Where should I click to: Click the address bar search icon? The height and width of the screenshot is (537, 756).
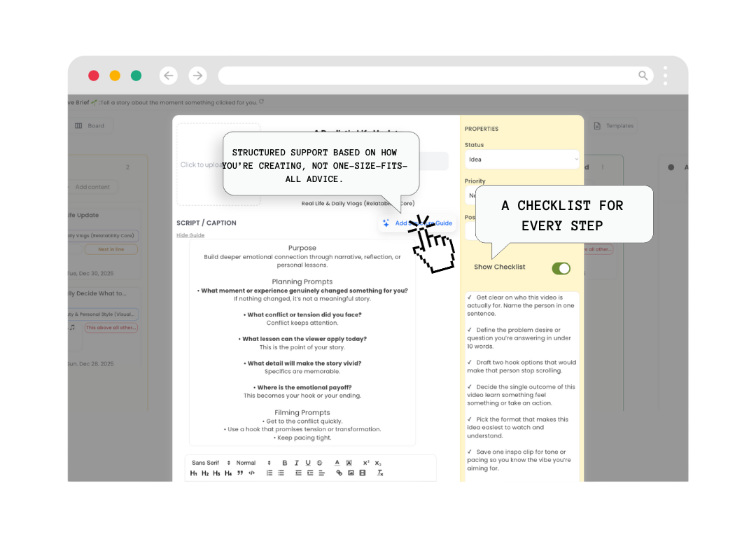(643, 76)
